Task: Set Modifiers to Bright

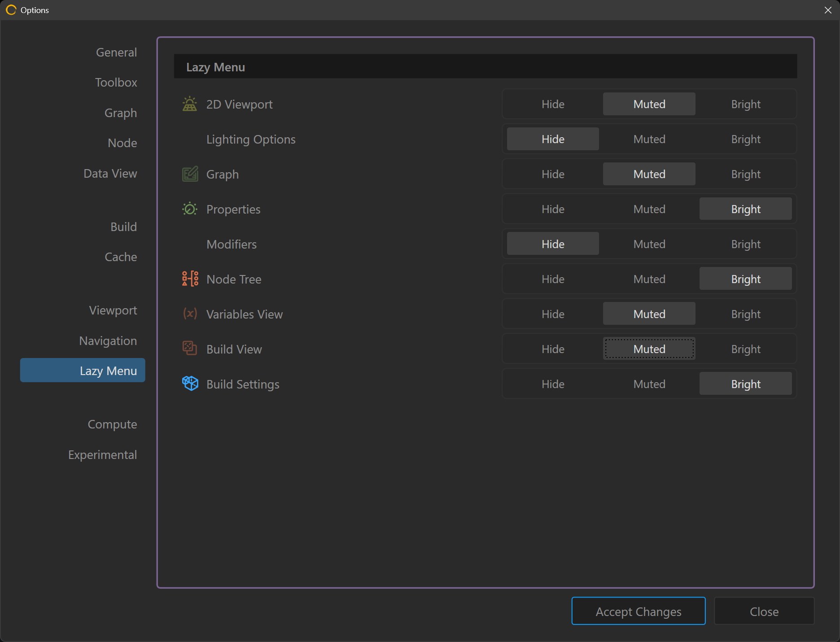Action: click(746, 244)
